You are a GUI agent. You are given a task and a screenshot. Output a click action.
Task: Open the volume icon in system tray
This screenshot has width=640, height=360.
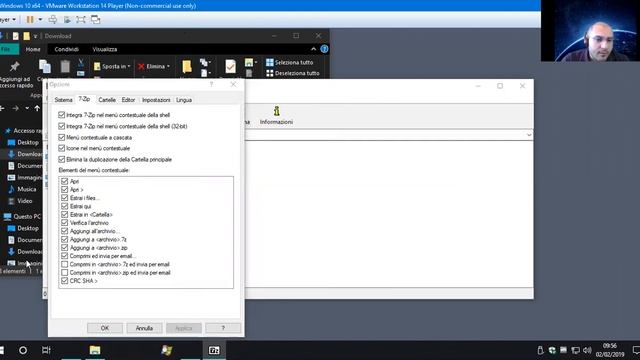[587, 350]
